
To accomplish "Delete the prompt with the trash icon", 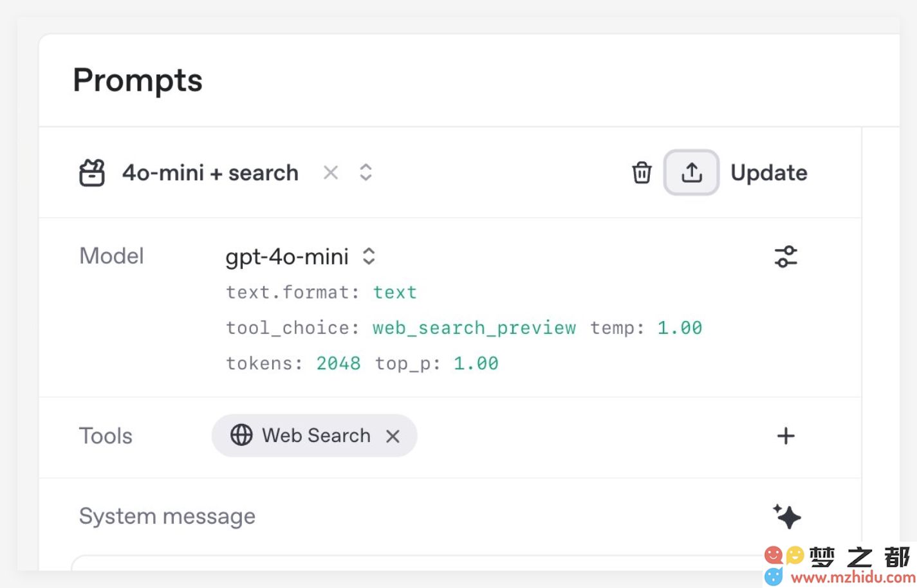I will (642, 172).
